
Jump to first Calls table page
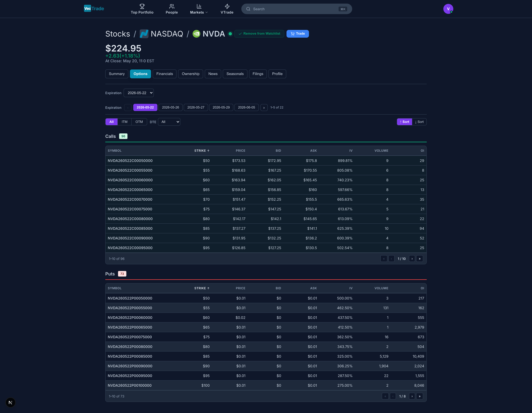click(x=384, y=259)
